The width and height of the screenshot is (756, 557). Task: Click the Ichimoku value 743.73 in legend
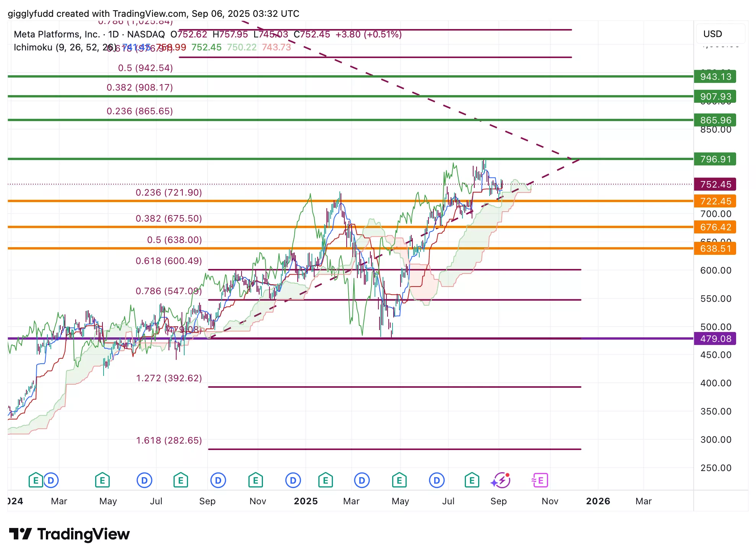click(x=276, y=47)
